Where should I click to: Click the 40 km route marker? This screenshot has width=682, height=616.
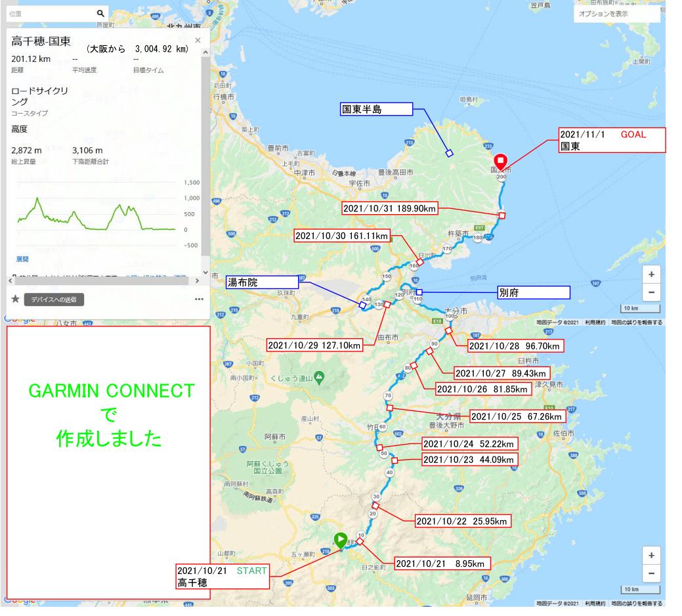point(389,472)
